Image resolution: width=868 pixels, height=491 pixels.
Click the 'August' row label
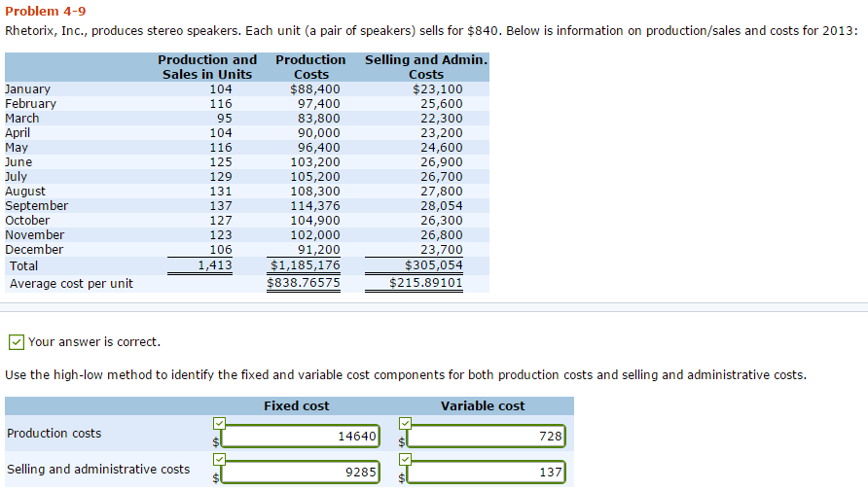pos(25,192)
